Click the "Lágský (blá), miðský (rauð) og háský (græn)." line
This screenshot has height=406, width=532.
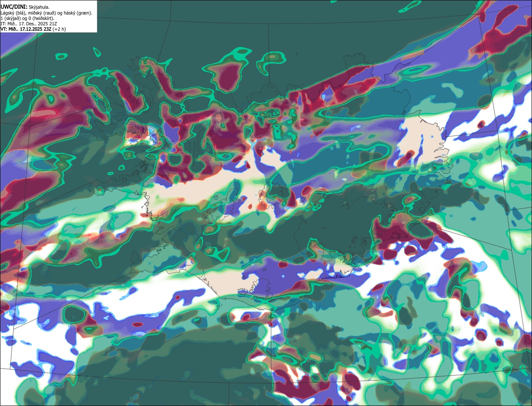[x=46, y=13]
